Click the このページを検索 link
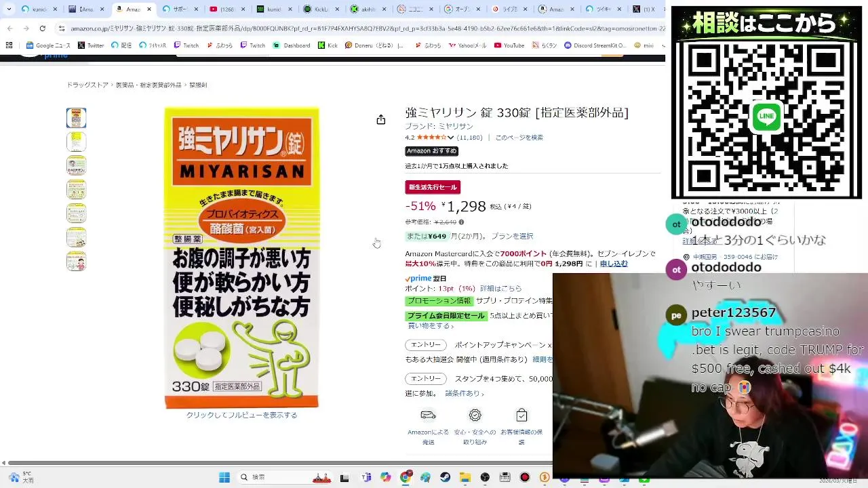The width and height of the screenshot is (868, 488). point(519,138)
